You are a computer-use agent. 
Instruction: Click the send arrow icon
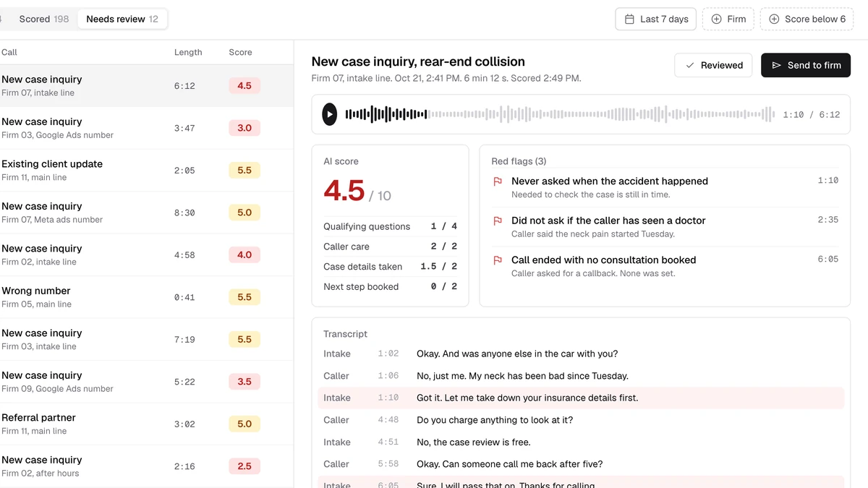(x=777, y=65)
